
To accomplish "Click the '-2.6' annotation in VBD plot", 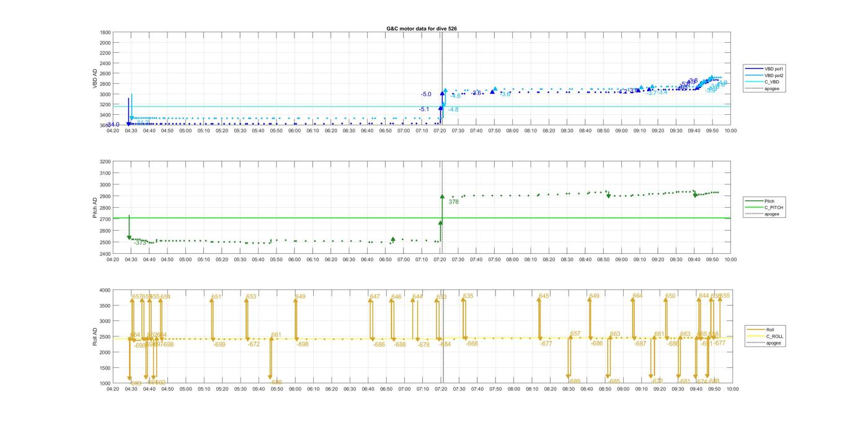I will point(476,93).
